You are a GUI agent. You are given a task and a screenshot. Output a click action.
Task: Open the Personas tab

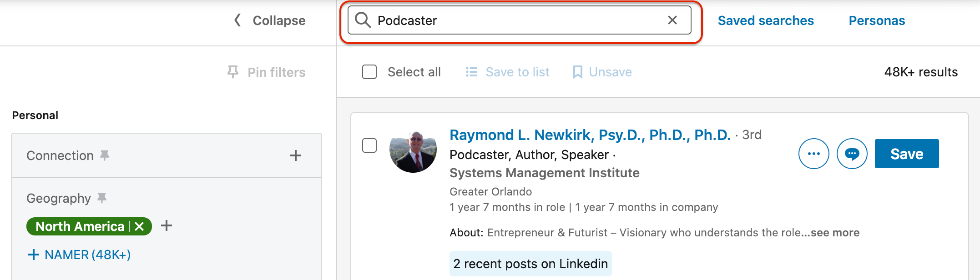876,20
